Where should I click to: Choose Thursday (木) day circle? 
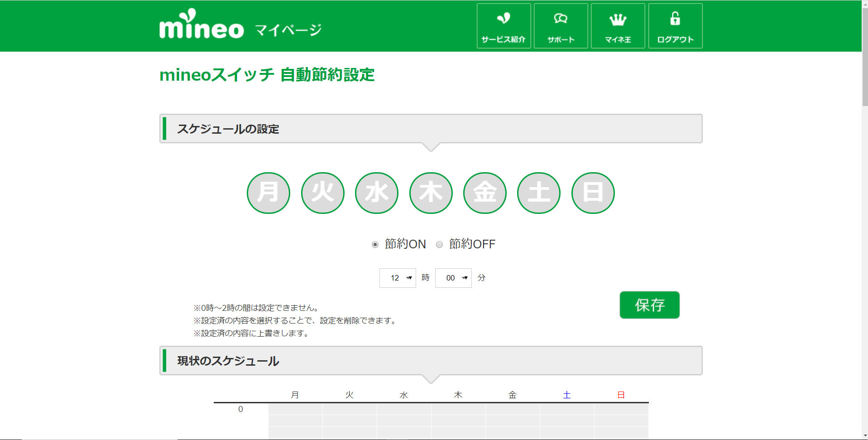pos(431,193)
